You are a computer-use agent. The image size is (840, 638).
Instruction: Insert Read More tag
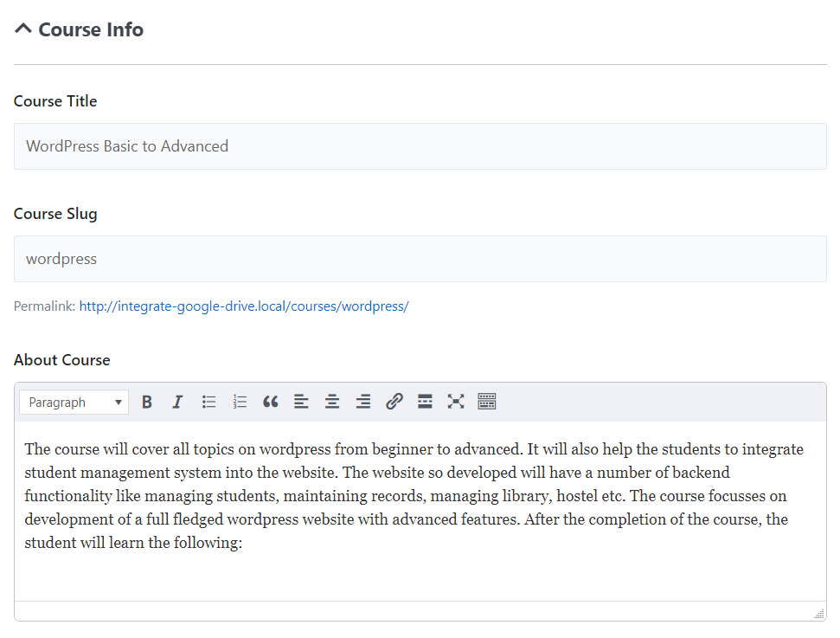point(425,402)
